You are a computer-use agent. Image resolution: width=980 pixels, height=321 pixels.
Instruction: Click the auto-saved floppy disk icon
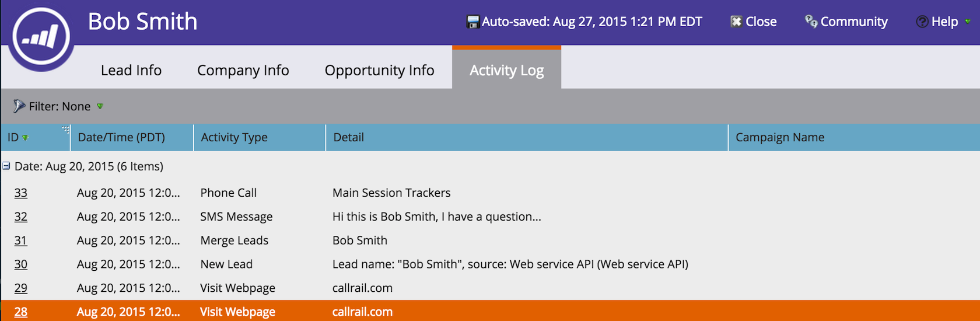tap(473, 22)
